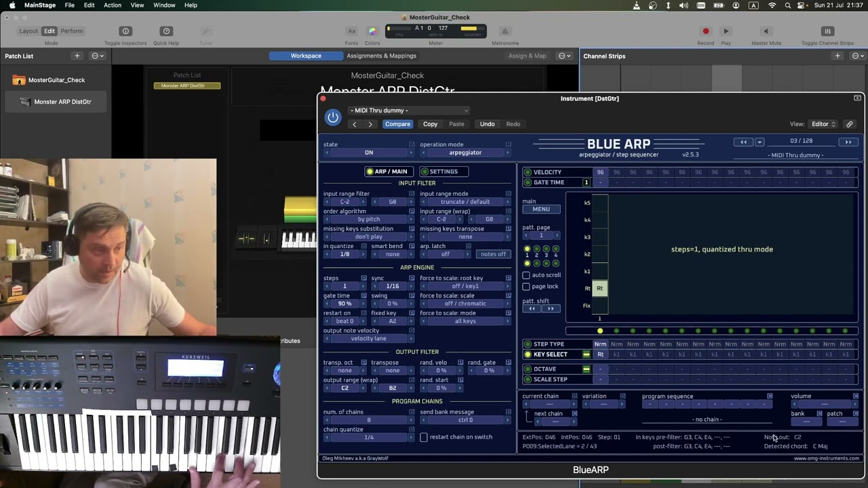Click the plugin link icon beside Editor
The height and width of the screenshot is (488, 868).
(849, 124)
